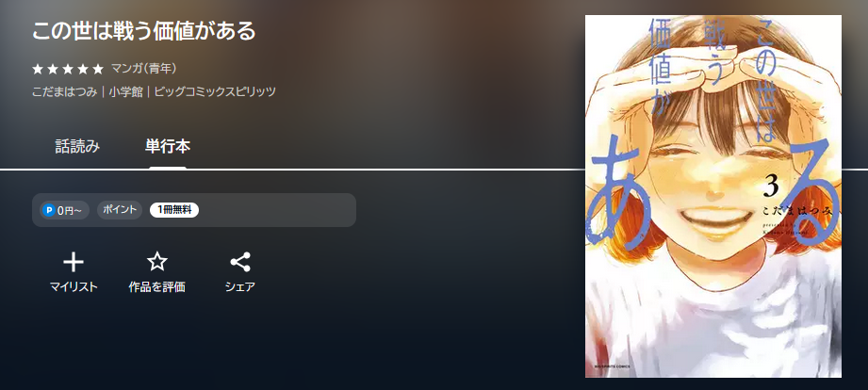Click the 作品を評価 label
Viewport: 868px width, 390px height.
(157, 287)
